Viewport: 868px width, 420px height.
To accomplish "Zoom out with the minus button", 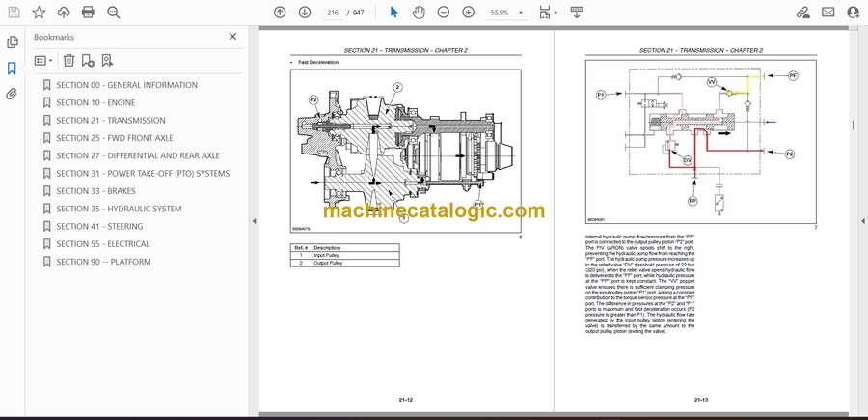I will pos(444,12).
